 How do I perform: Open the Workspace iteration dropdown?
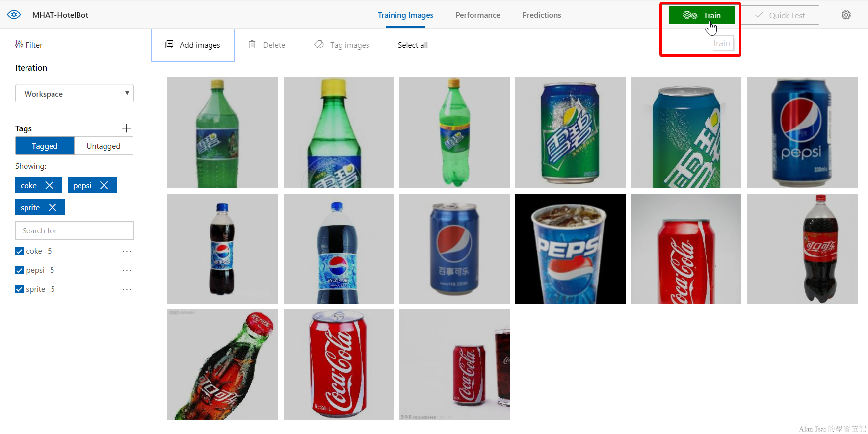coord(75,93)
